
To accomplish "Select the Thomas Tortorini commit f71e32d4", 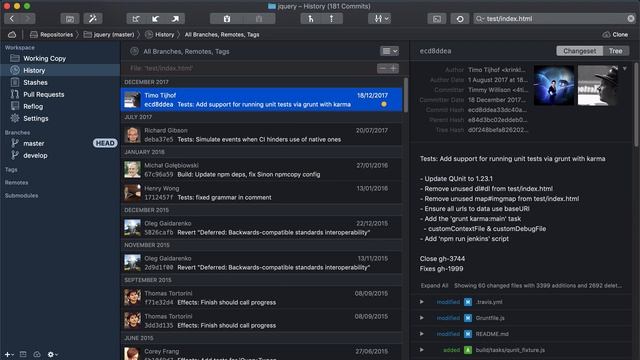I will pyautogui.click(x=262, y=298).
